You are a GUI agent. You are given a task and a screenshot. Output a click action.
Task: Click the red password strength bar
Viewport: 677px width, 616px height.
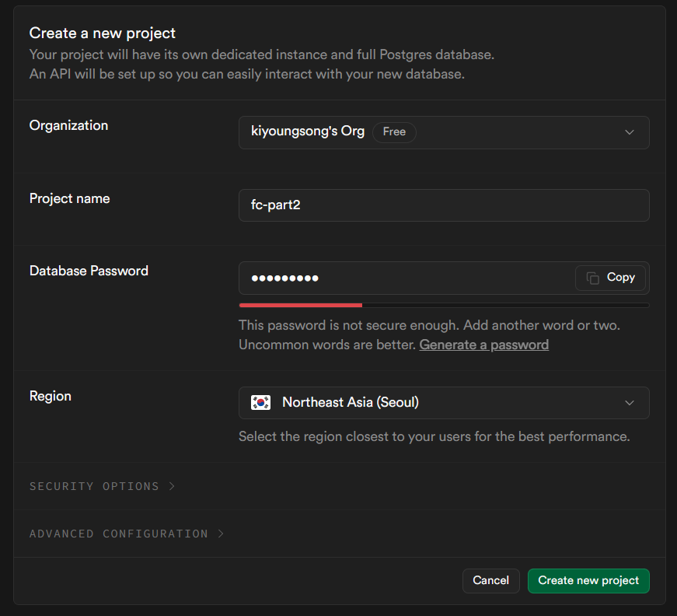(x=300, y=305)
